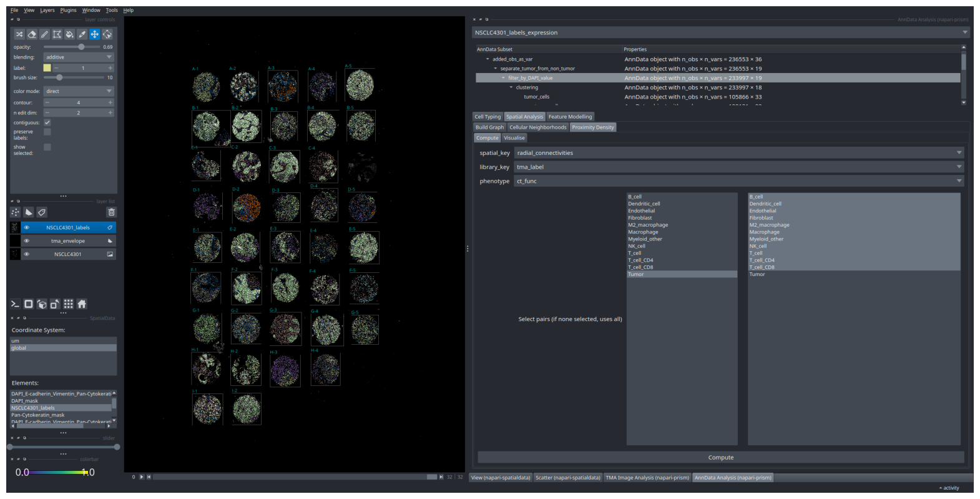
Task: Click roll dimensions cube icon
Action: (x=42, y=304)
